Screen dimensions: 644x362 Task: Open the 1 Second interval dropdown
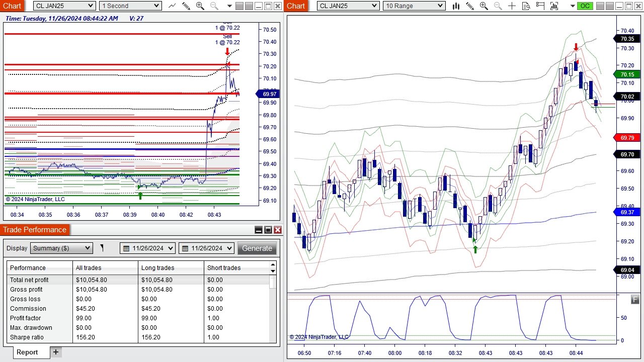[130, 6]
